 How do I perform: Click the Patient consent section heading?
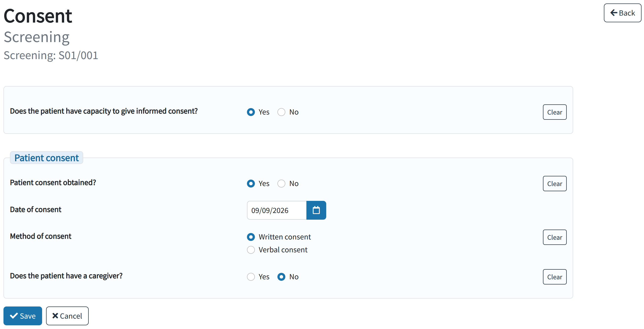tap(47, 158)
